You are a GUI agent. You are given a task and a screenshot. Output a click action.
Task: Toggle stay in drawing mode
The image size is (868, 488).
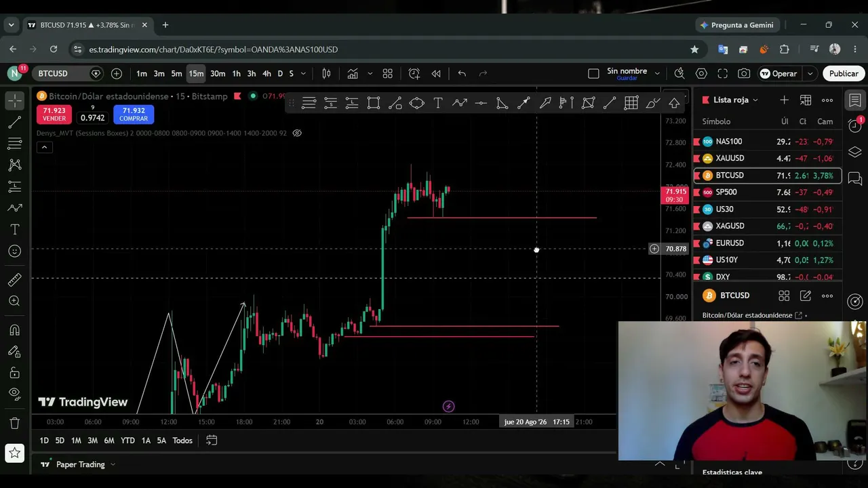(15, 352)
